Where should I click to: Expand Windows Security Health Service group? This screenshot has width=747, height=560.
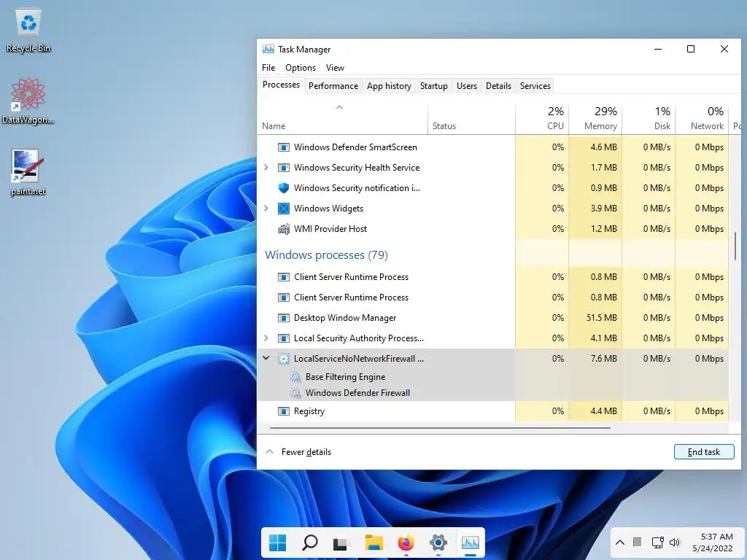266,168
